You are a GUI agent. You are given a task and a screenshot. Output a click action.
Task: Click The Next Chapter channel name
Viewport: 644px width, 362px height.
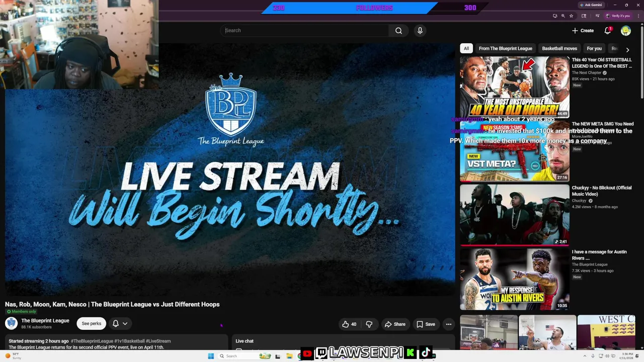tap(587, 73)
